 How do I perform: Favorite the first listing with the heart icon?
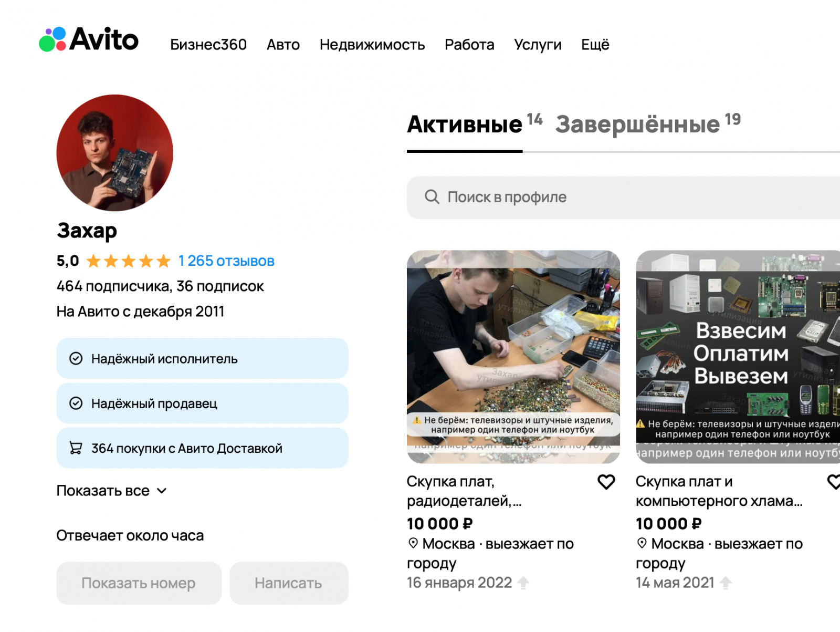[606, 482]
